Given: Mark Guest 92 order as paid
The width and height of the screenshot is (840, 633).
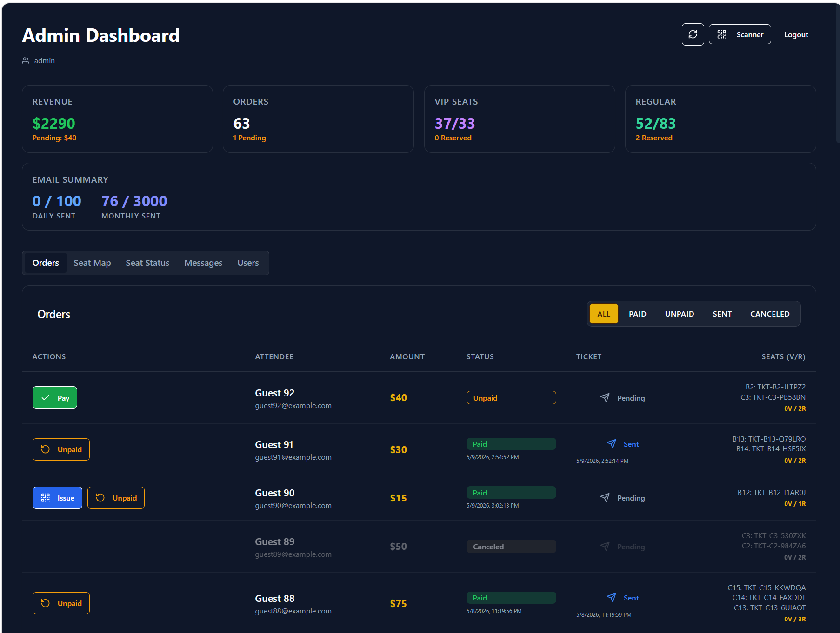Looking at the screenshot, I should pos(55,398).
